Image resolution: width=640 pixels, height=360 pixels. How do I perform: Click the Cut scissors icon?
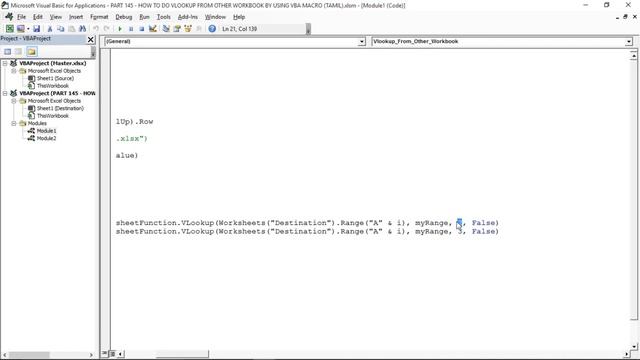click(50, 29)
